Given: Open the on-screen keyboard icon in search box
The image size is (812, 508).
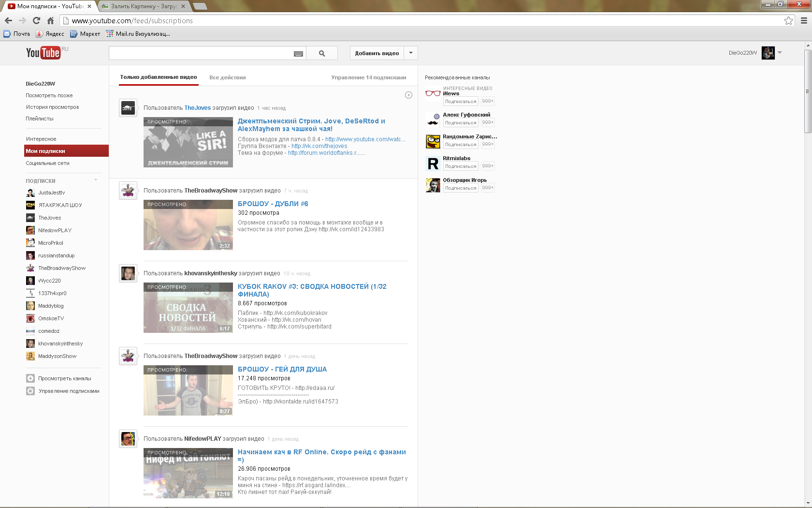Looking at the screenshot, I should (x=298, y=54).
